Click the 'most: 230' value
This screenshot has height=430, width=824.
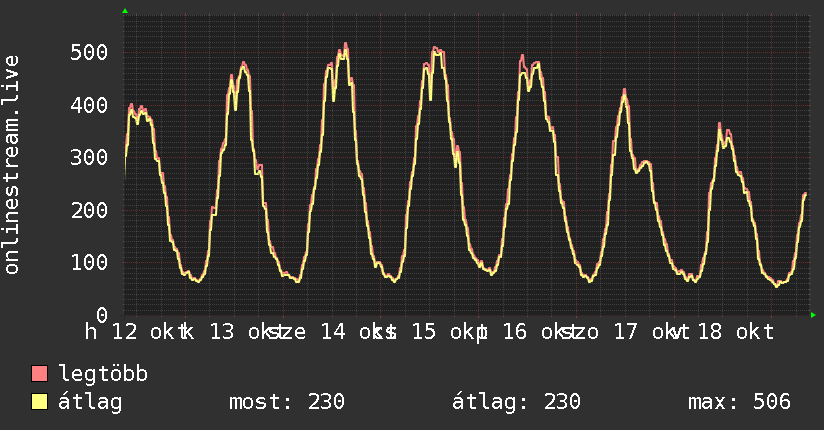(x=287, y=402)
